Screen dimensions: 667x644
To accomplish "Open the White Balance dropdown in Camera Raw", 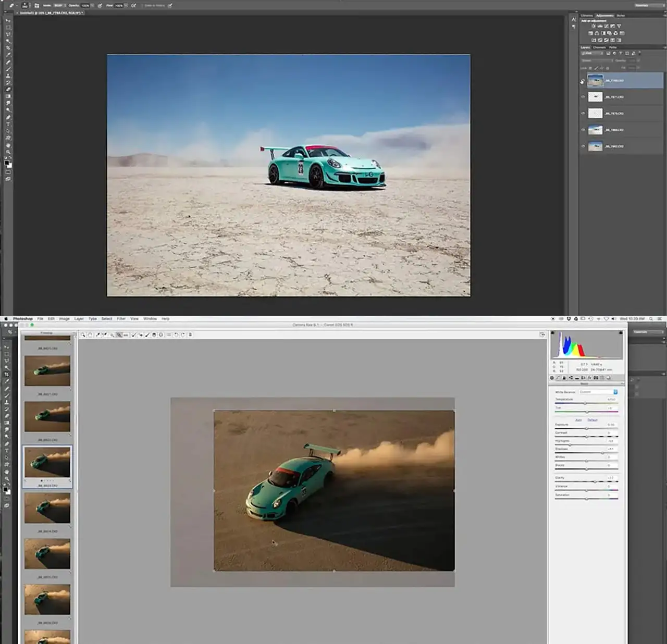I will coord(598,392).
